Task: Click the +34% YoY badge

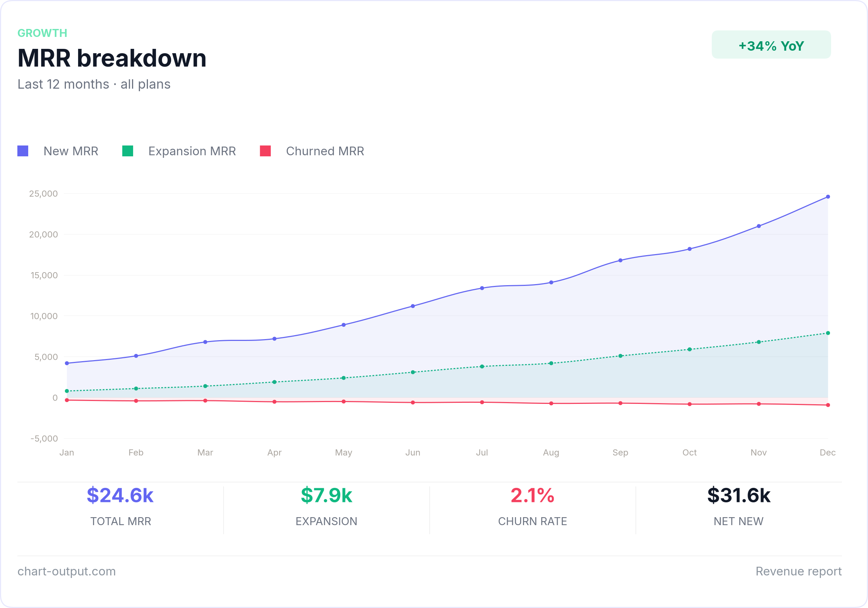Action: pos(771,45)
